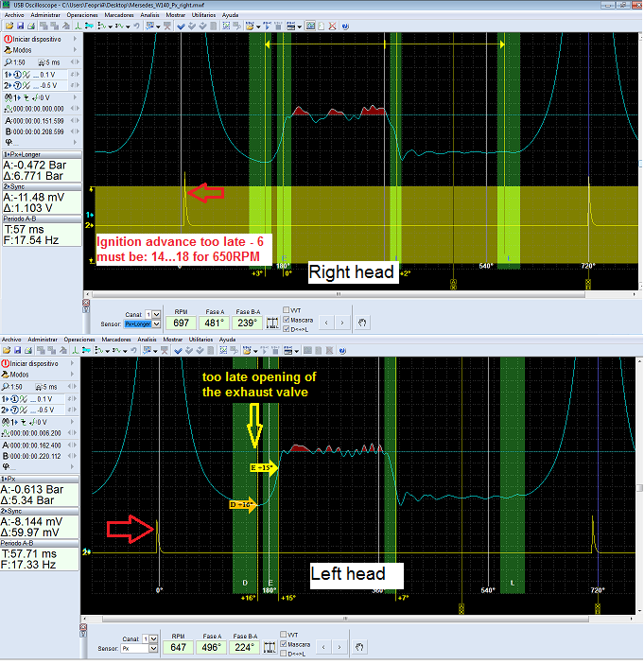This screenshot has height=664, width=644.
Task: Click the print icon in the top window toolbar
Action: click(x=31, y=26)
